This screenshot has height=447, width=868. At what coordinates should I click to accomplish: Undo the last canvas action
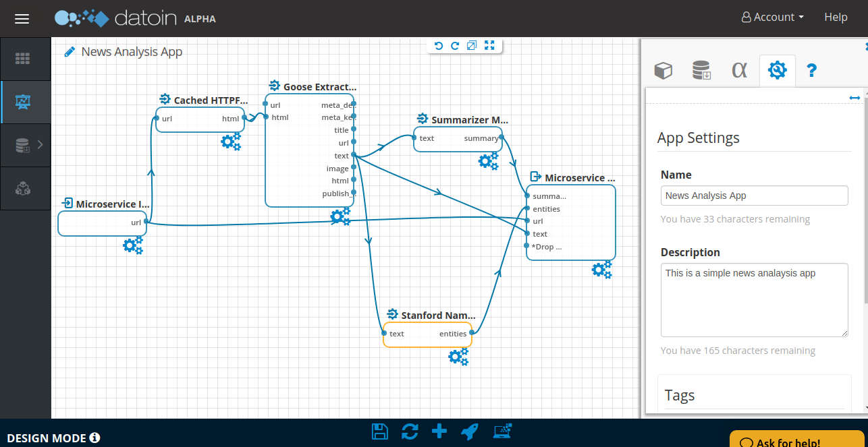point(439,45)
